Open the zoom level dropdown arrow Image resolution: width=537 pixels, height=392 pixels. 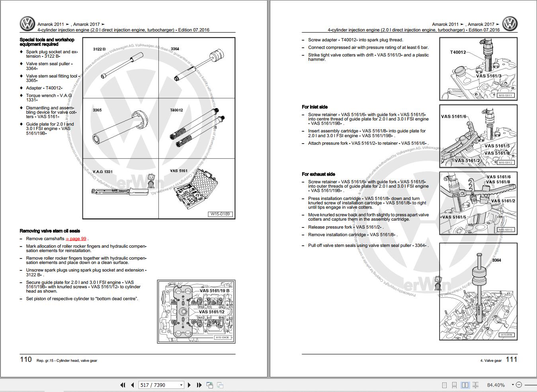513,384
